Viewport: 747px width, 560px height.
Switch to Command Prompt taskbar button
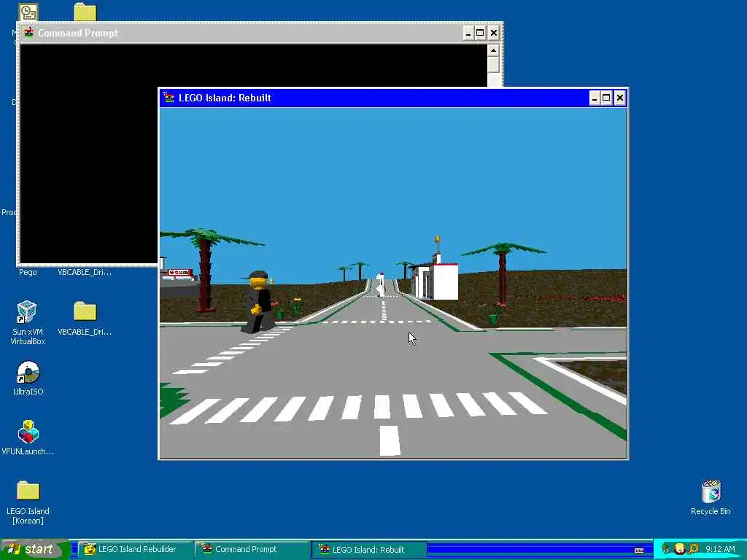click(x=252, y=550)
